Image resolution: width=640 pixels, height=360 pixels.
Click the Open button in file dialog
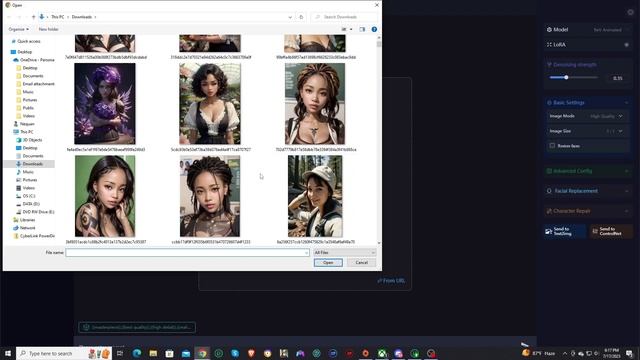click(328, 262)
